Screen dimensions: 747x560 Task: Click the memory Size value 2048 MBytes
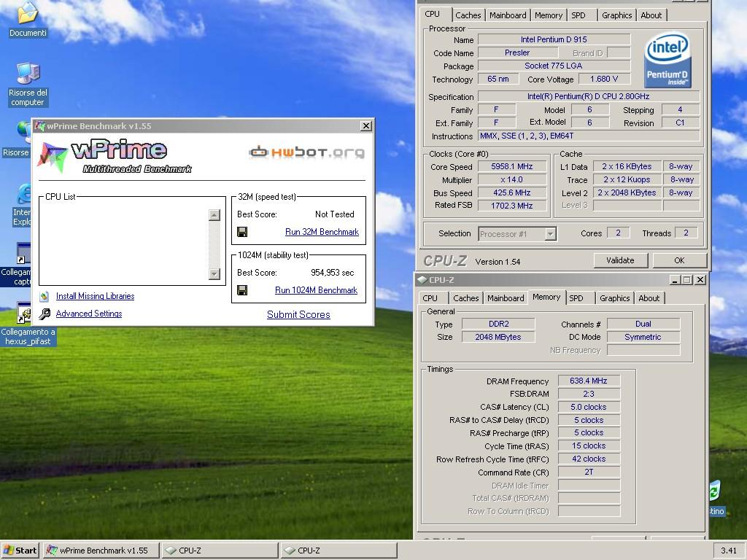point(498,337)
